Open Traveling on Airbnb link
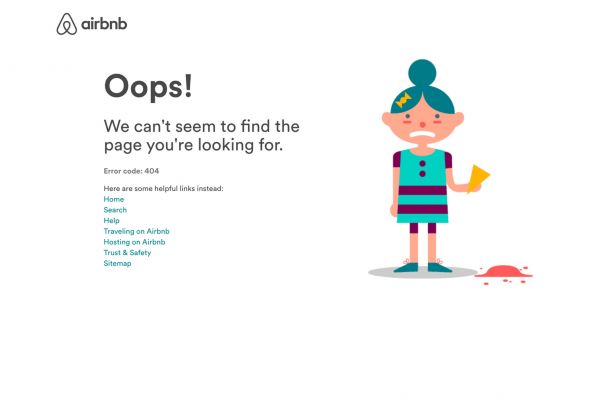The width and height of the screenshot is (600, 413). (x=136, y=231)
